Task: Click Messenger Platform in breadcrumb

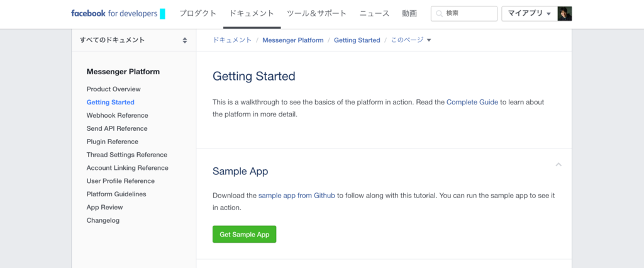Action: pos(293,40)
